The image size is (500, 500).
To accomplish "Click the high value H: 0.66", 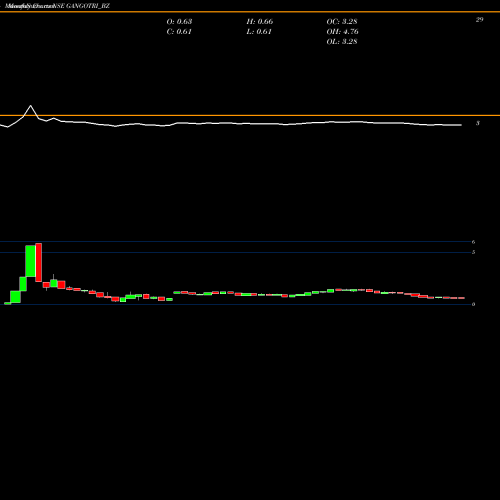I will tap(260, 21).
